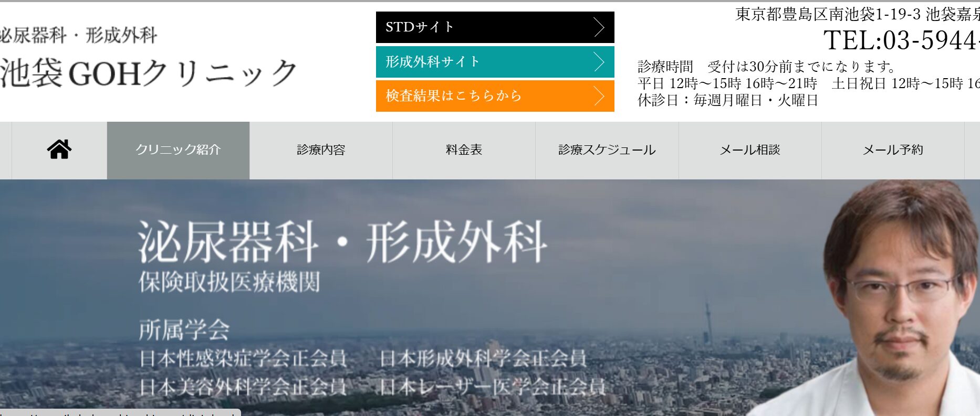Click 日本性感染症学会正会員 text
Image resolution: width=980 pixels, height=416 pixels.
click(243, 359)
